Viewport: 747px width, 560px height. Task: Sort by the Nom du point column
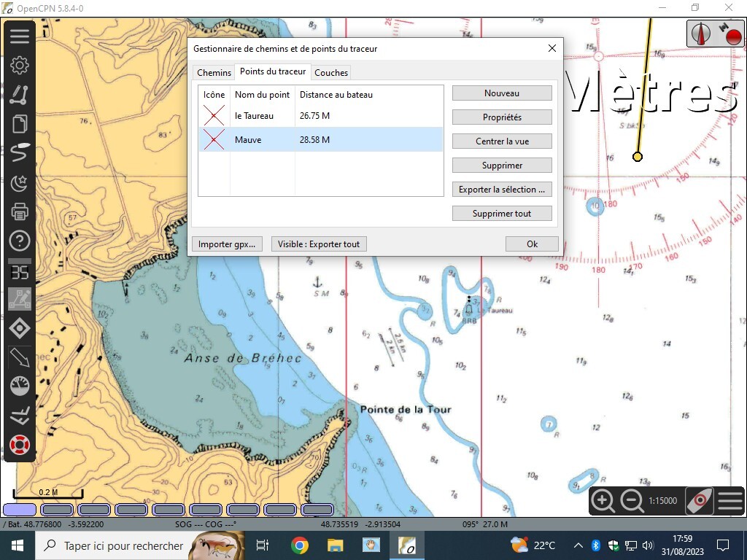pos(263,94)
